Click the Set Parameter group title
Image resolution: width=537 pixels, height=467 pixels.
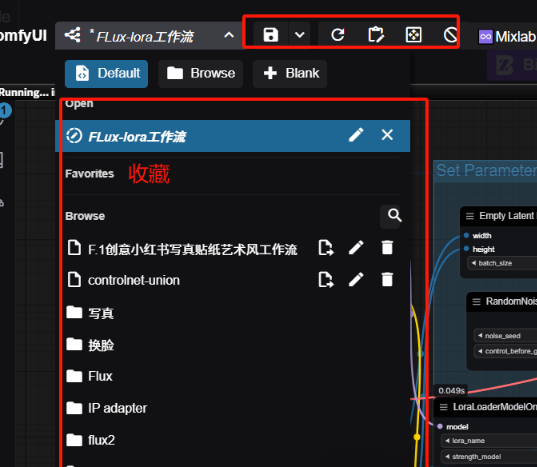click(486, 170)
